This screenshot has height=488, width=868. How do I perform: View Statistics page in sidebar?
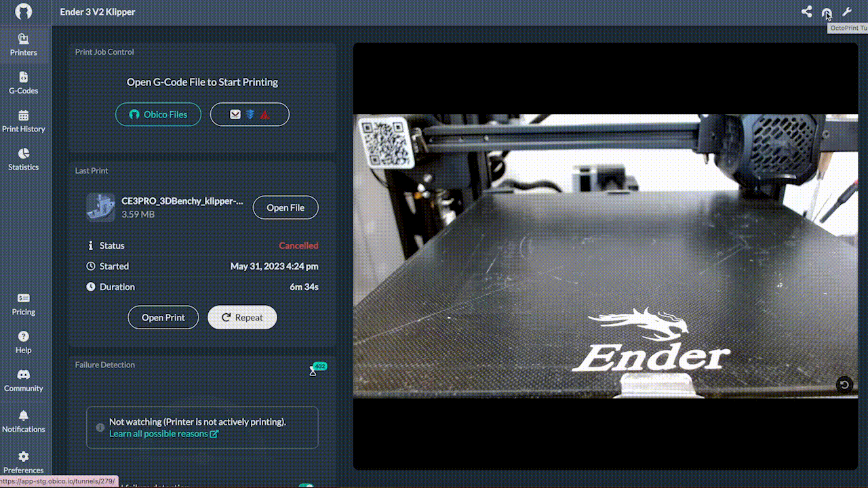24,160
